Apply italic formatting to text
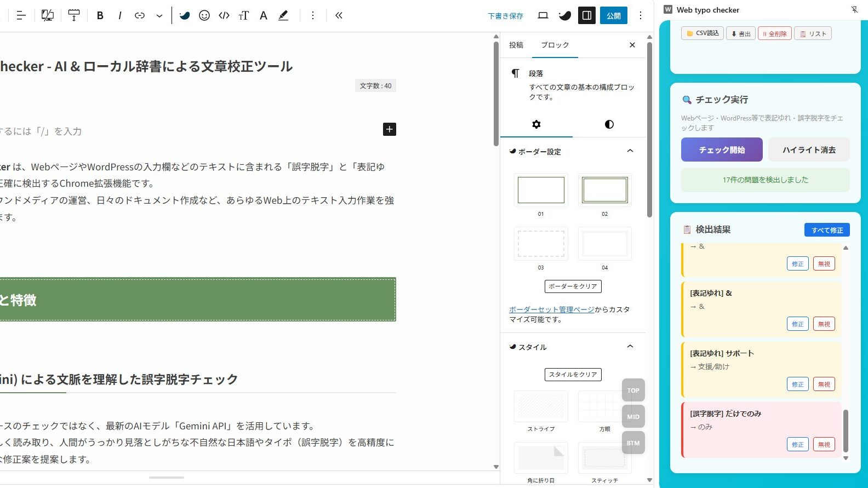 (x=119, y=15)
